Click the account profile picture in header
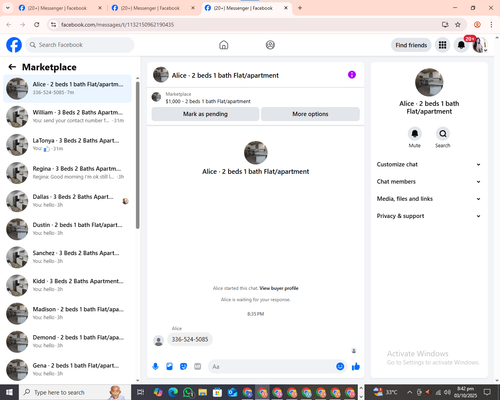The image size is (500, 400). pos(479,45)
